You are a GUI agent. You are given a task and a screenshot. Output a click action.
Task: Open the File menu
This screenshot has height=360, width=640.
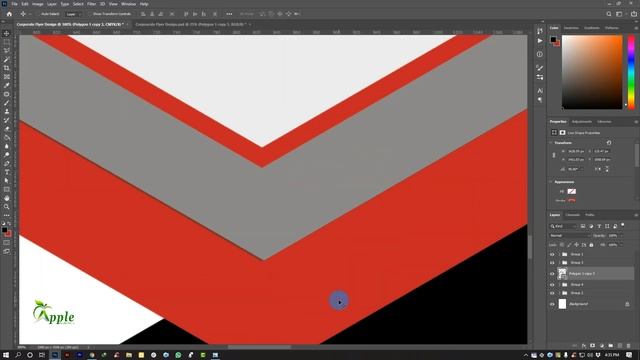(x=14, y=4)
